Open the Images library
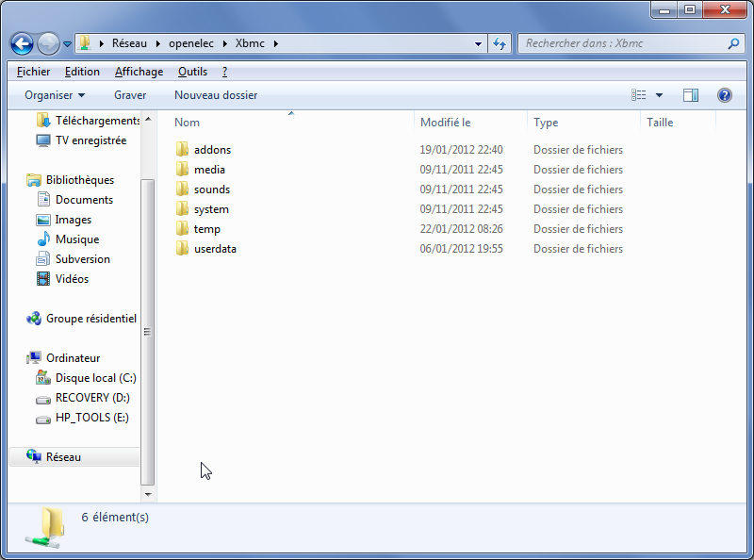 click(63, 220)
